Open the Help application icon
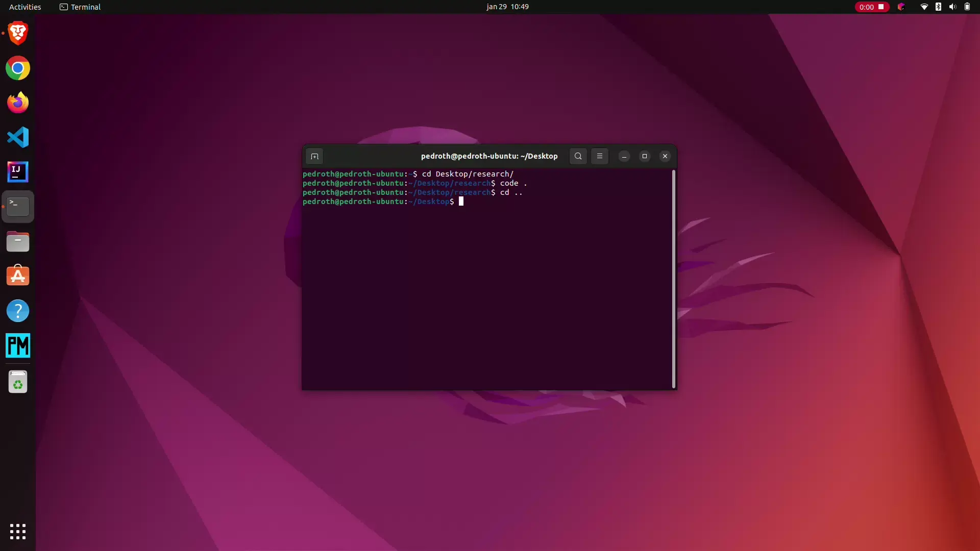The width and height of the screenshot is (980, 551). tap(18, 311)
